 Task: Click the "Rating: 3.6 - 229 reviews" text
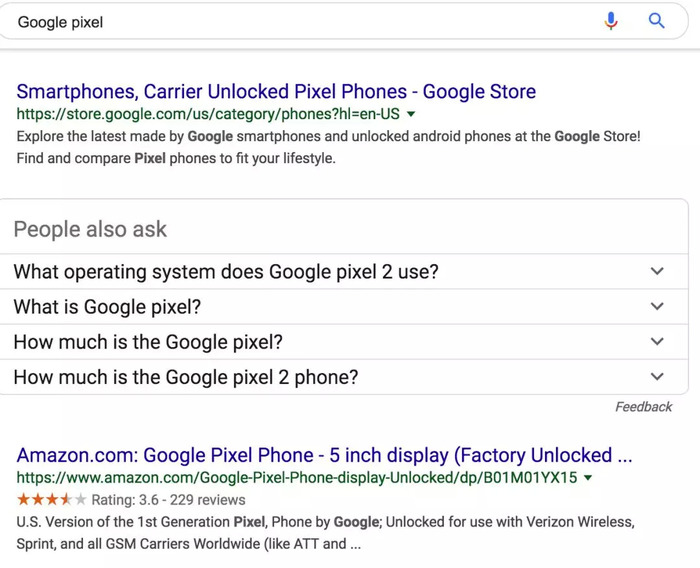click(168, 500)
